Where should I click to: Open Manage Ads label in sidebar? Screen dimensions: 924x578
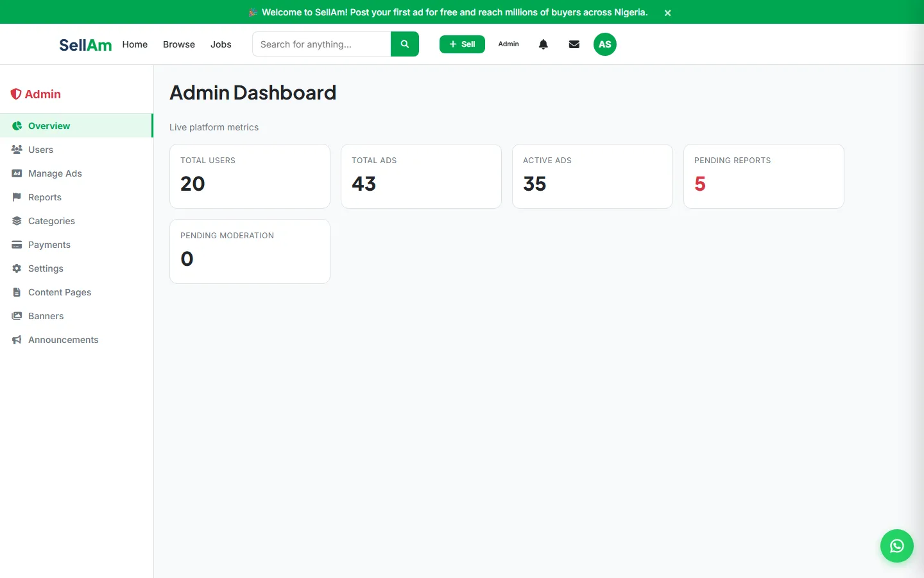(55, 173)
